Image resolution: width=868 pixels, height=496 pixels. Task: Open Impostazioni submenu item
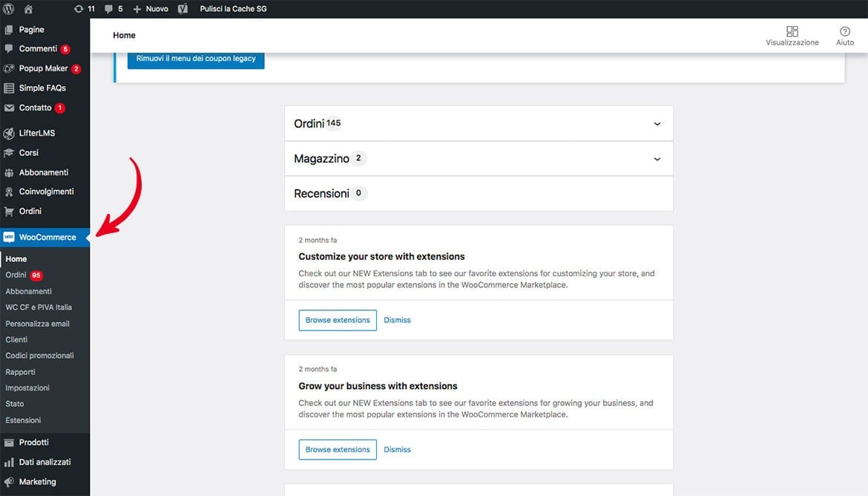(27, 388)
